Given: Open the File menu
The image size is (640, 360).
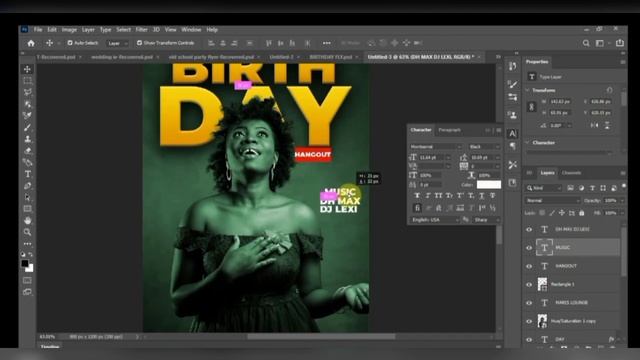Looking at the screenshot, I should click(38, 30).
